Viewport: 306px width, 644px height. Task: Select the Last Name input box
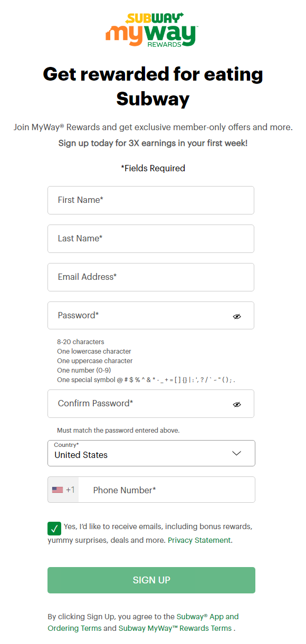(151, 239)
